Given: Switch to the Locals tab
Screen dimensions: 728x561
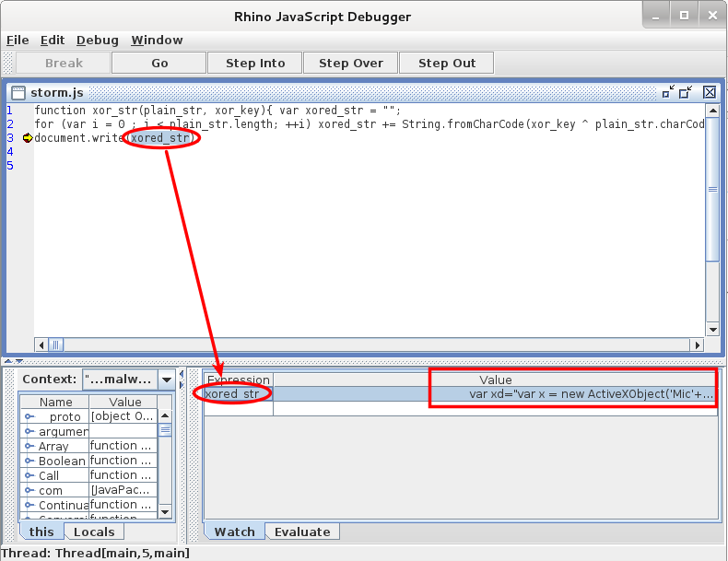Looking at the screenshot, I should tap(94, 532).
